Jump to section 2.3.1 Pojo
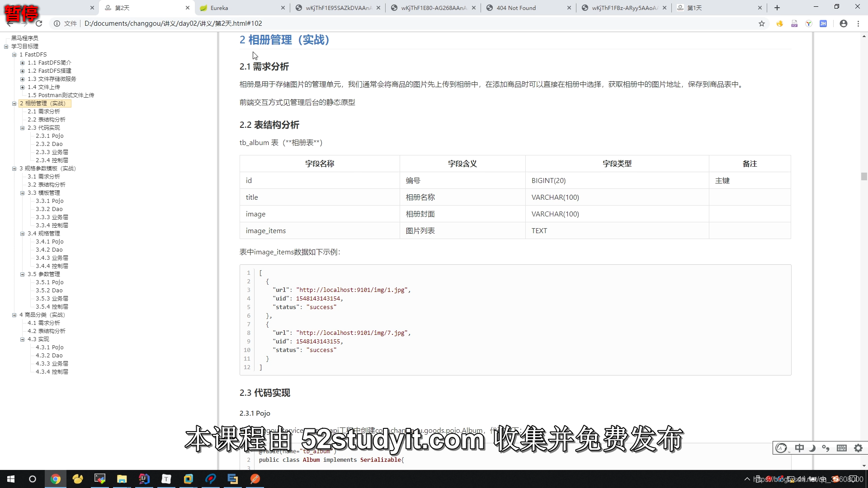Viewport: 868px width, 488px height. (x=49, y=136)
